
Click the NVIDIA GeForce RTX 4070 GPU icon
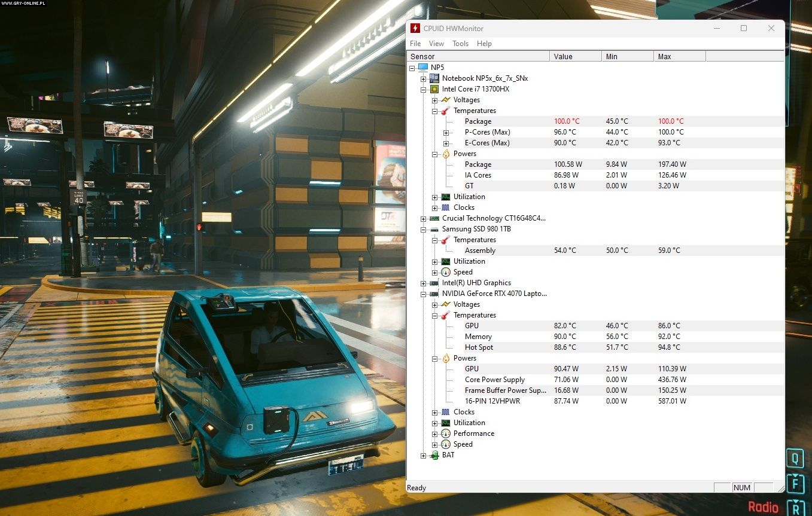(x=434, y=294)
